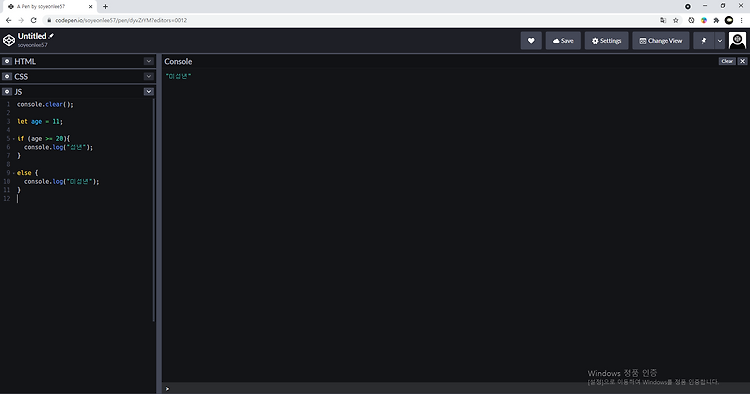
Task: Click the colorful circle extension icon
Action: (704, 20)
